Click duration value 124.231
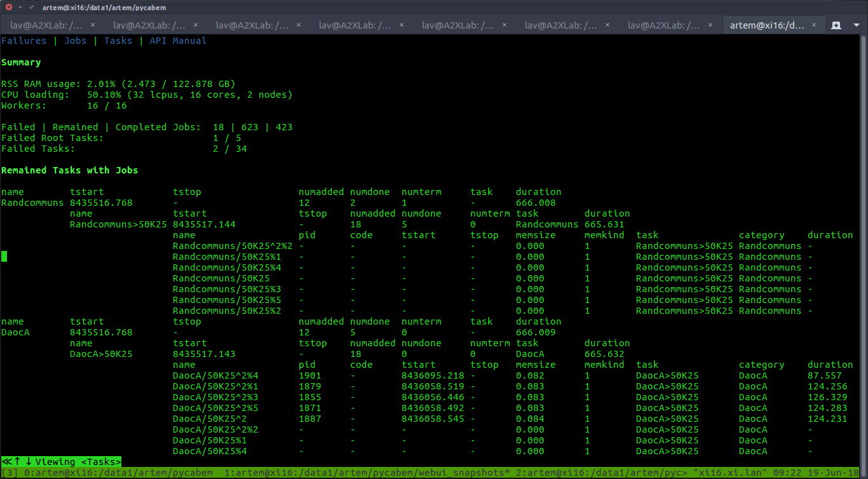868x479 pixels. 827,419
